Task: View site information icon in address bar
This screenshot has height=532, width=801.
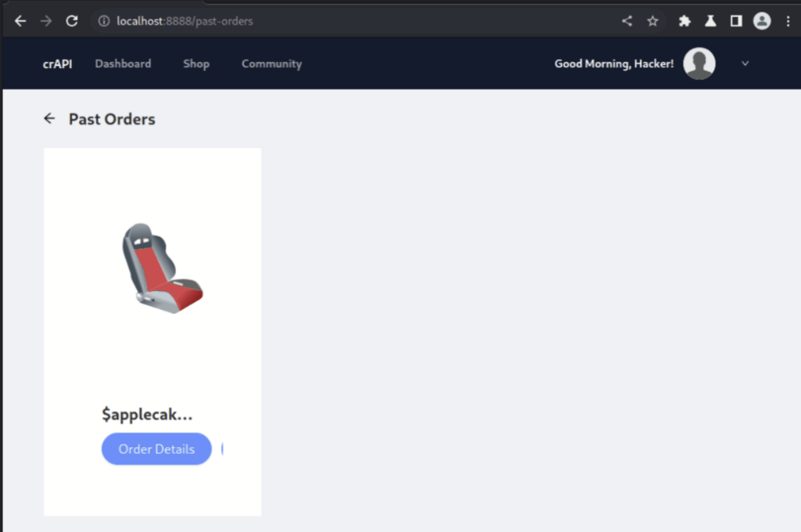Action: tap(103, 21)
